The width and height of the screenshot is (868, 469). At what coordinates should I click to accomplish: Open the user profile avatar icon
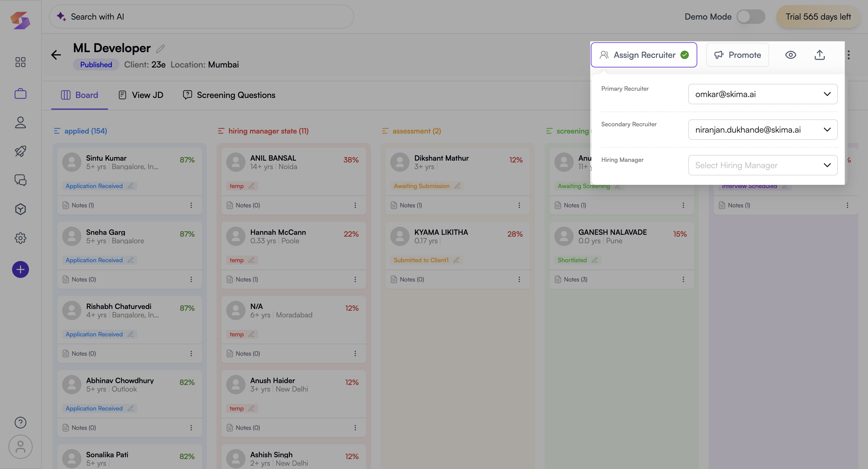click(20, 447)
